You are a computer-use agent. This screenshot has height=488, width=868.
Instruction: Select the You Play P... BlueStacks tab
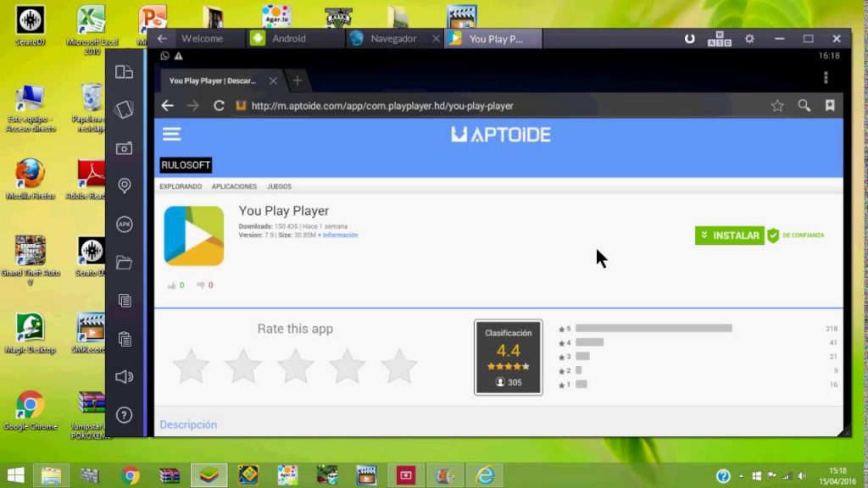click(x=493, y=39)
